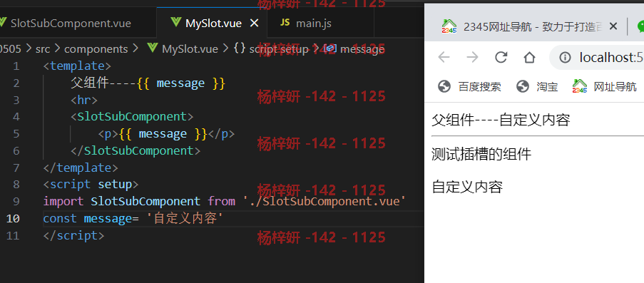Viewport: 644px width, 283px height.
Task: Click '父组件----自定义内容' text in browser page
Action: pos(501,120)
